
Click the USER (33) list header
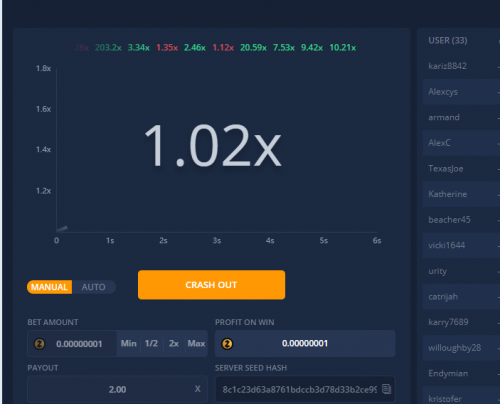448,40
